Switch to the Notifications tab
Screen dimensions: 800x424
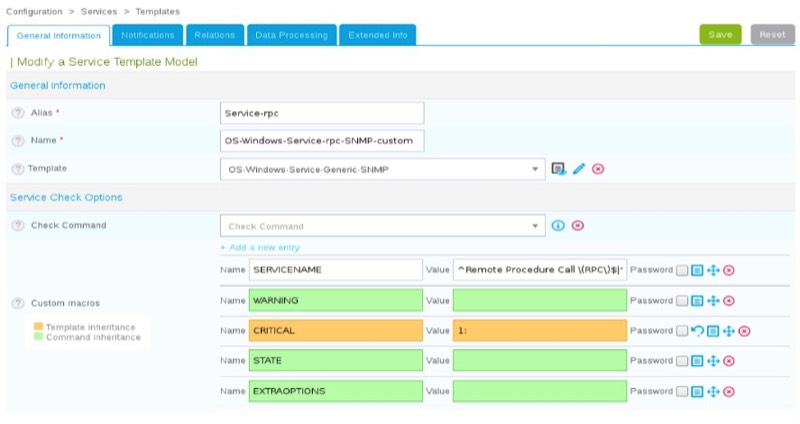coord(148,35)
